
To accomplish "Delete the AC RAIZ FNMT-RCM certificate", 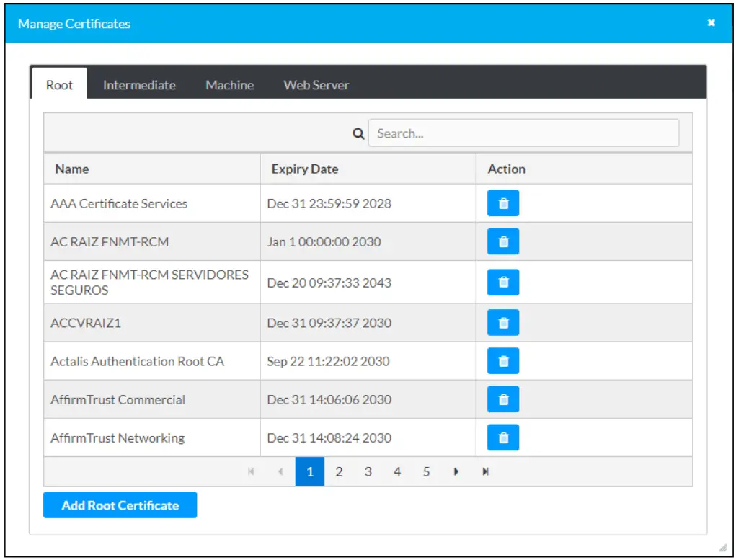I will (x=503, y=241).
